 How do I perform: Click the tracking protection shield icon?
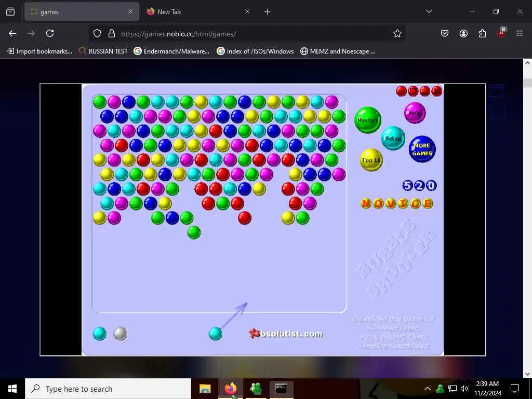[97, 33]
